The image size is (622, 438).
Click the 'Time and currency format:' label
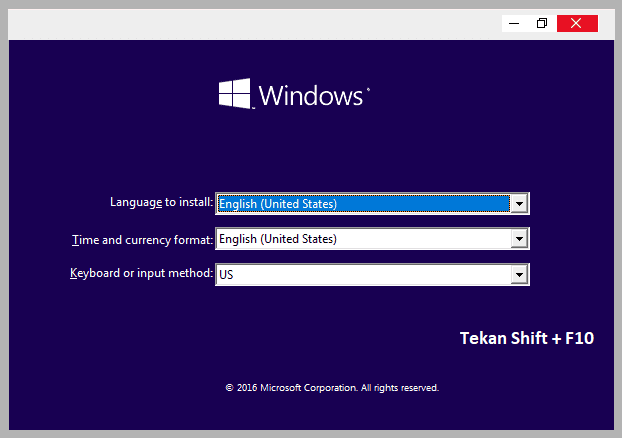(142, 240)
